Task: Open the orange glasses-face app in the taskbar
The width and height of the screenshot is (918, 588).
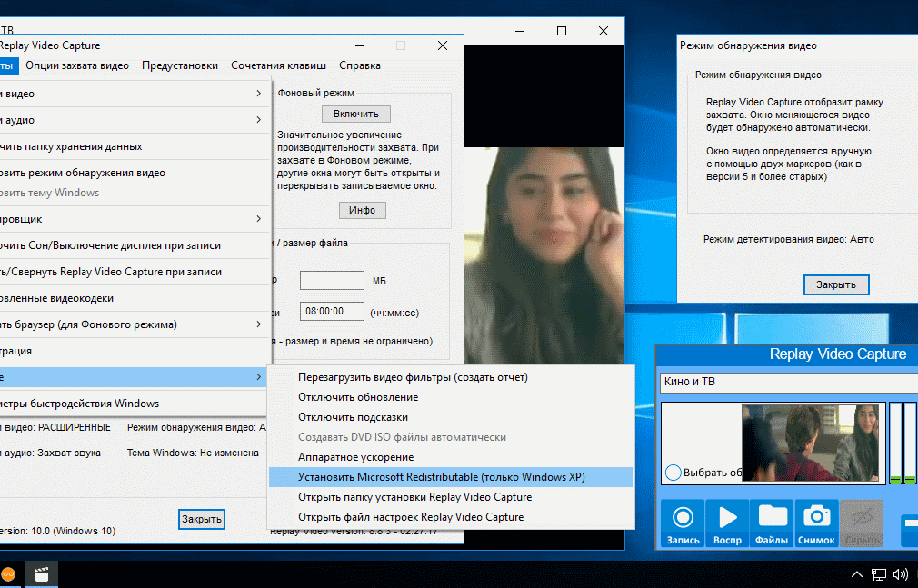Action: (x=8, y=574)
